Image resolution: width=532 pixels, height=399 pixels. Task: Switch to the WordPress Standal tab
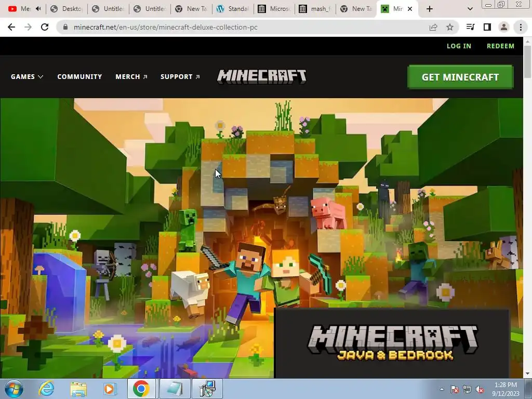point(233,9)
